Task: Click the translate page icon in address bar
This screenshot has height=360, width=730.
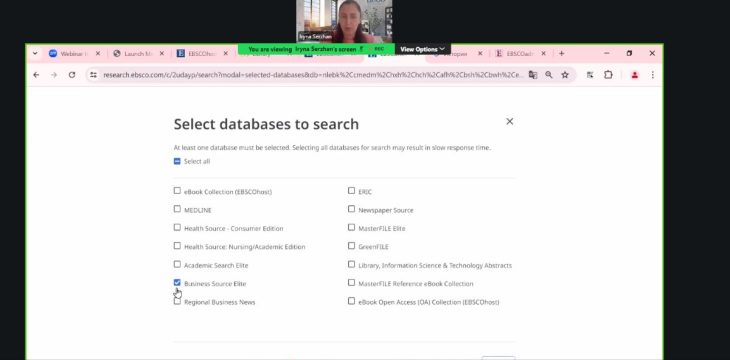Action: 533,75
